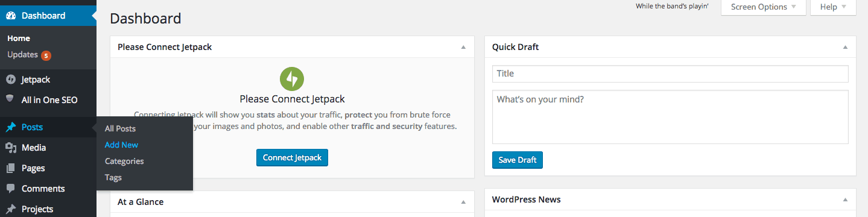868x217 pixels.
Task: Click the Jetpack icon in the sidebar
Action: pyautogui.click(x=10, y=80)
